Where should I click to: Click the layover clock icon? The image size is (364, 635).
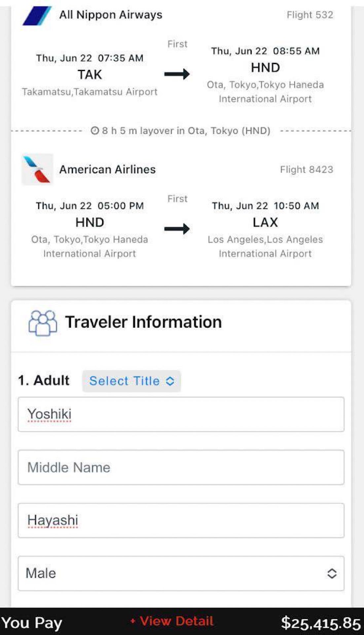coord(95,131)
